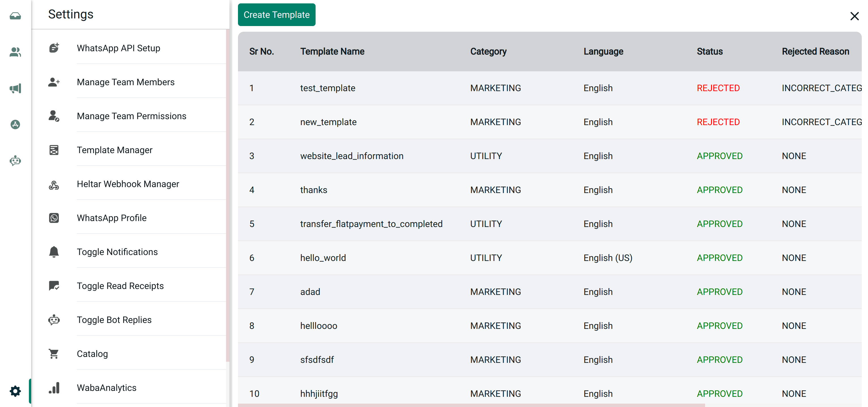Open Toggle Read Receipts setting
The image size is (868, 407).
click(x=120, y=286)
